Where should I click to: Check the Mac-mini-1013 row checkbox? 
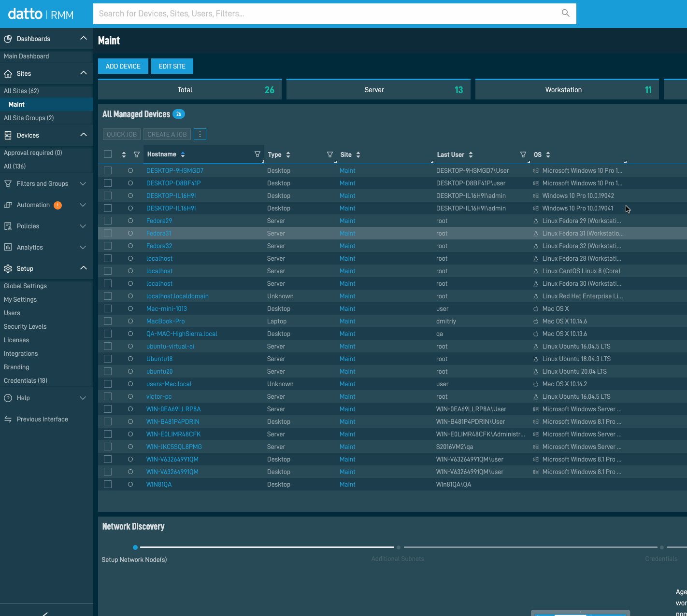[x=108, y=308]
